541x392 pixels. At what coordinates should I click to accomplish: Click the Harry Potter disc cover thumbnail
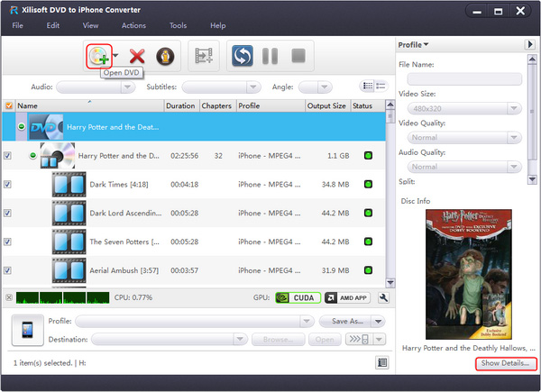pyautogui.click(x=469, y=274)
